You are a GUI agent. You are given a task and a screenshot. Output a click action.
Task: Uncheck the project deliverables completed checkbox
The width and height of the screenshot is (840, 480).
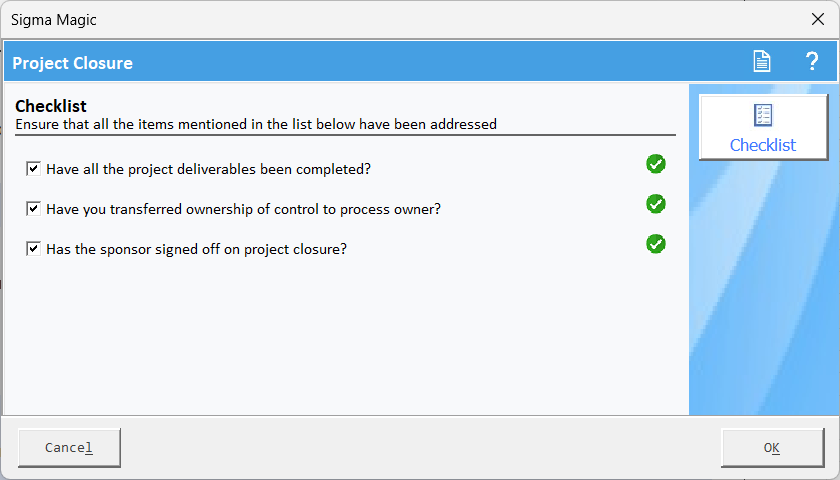[33, 169]
